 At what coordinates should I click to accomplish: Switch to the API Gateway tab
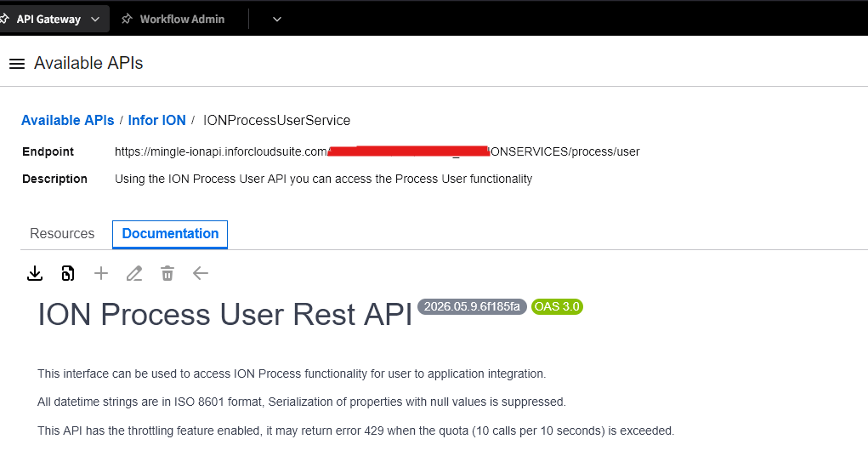(x=48, y=19)
